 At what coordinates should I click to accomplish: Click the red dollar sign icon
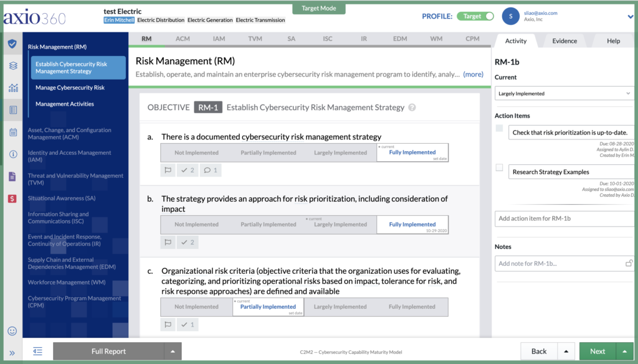12,198
